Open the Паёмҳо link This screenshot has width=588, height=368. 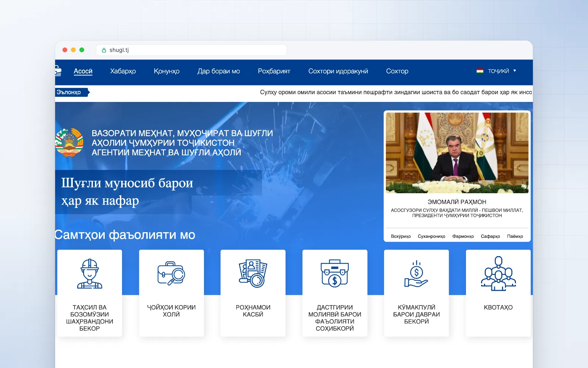[x=515, y=236]
